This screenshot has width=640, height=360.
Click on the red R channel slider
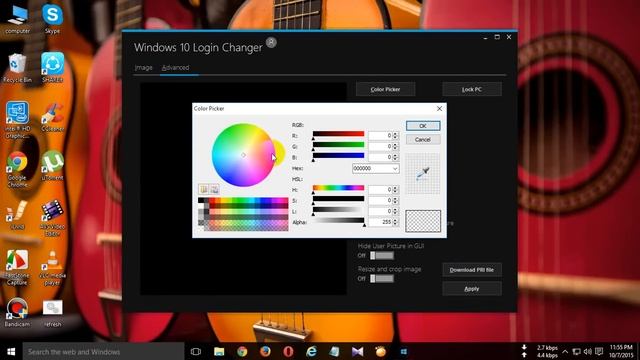[x=338, y=134]
